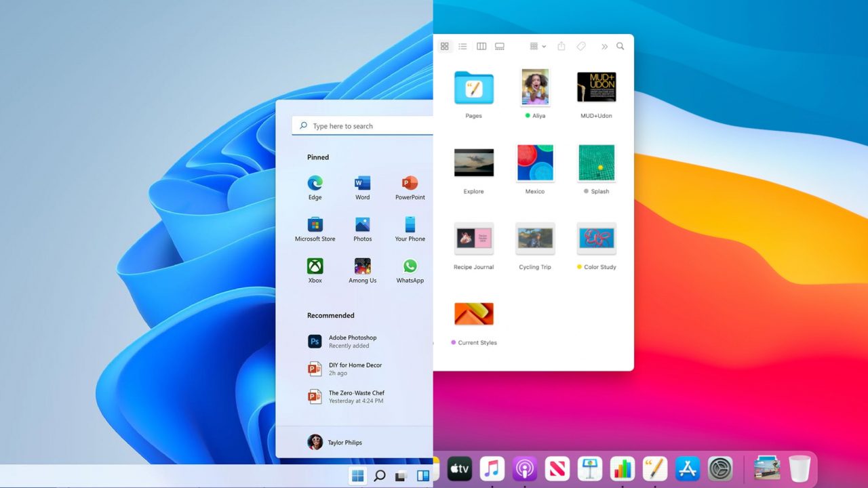868x488 pixels.
Task: Expand hidden toolbar items via double-chevron
Action: click(x=604, y=46)
